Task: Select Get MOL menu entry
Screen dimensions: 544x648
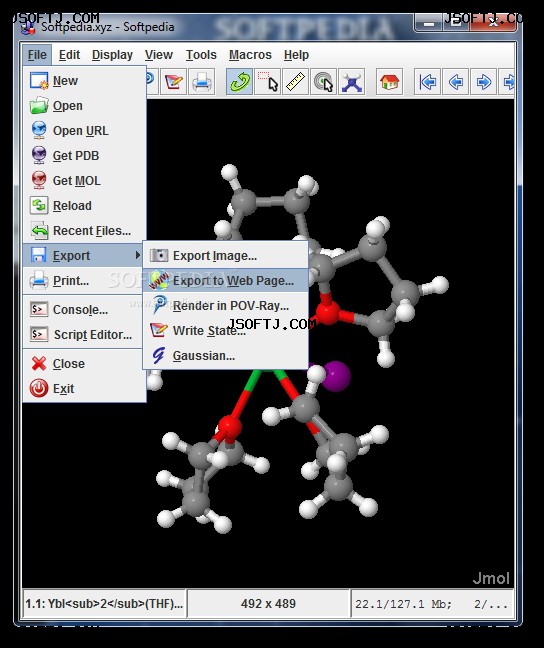Action: coord(85,181)
